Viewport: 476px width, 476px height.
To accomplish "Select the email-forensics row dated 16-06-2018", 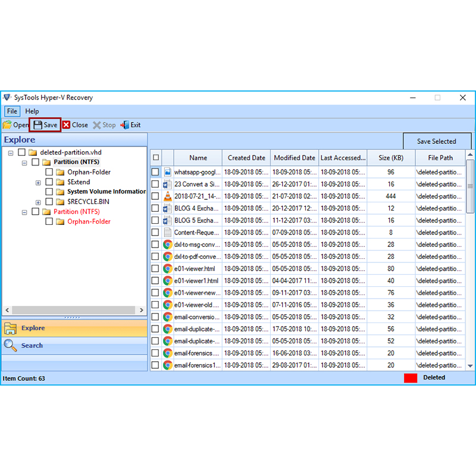I will [308, 353].
